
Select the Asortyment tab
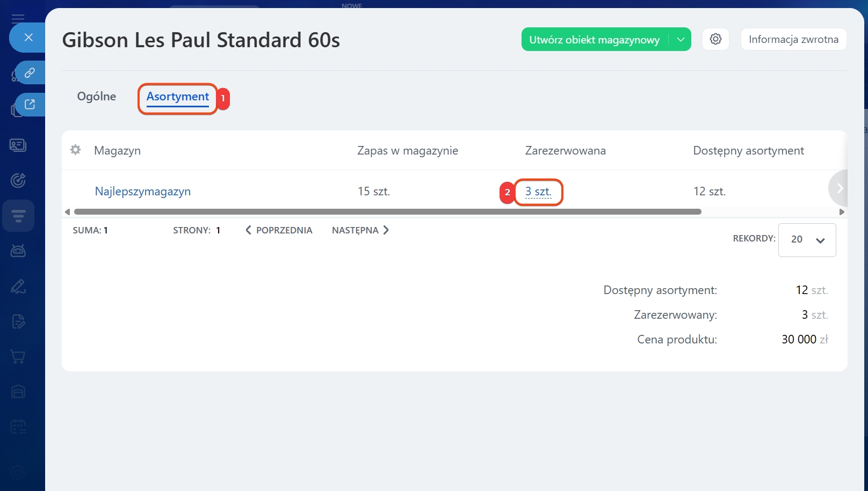[x=178, y=97]
